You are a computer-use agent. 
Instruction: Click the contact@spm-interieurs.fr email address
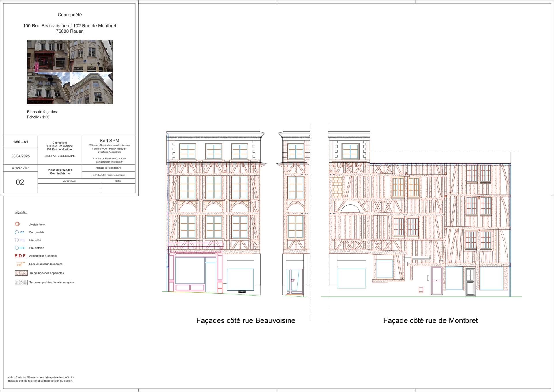point(109,162)
